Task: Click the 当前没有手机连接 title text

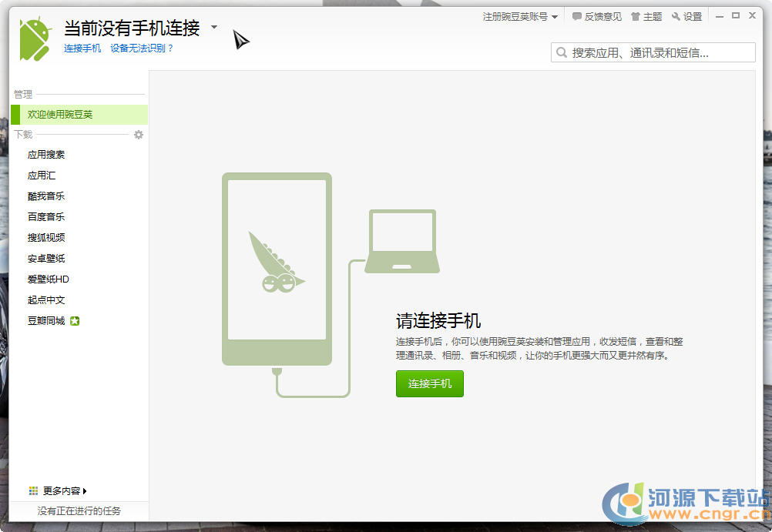Action: (132, 28)
